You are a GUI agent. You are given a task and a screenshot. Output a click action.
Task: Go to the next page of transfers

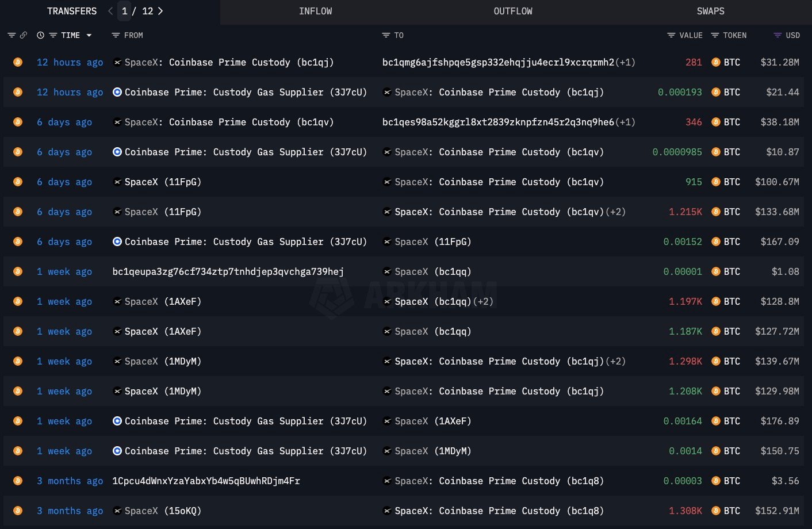pos(160,11)
